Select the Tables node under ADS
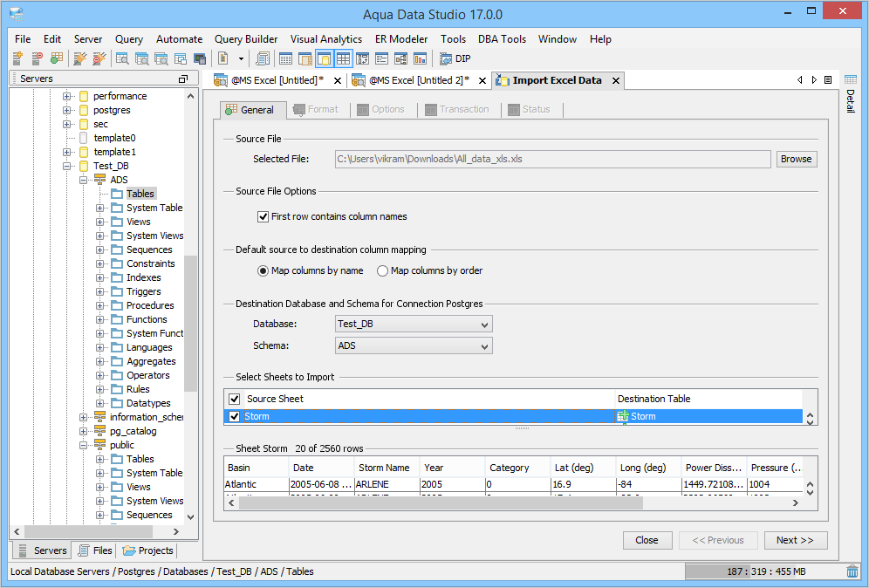This screenshot has width=869, height=588. 140,194
